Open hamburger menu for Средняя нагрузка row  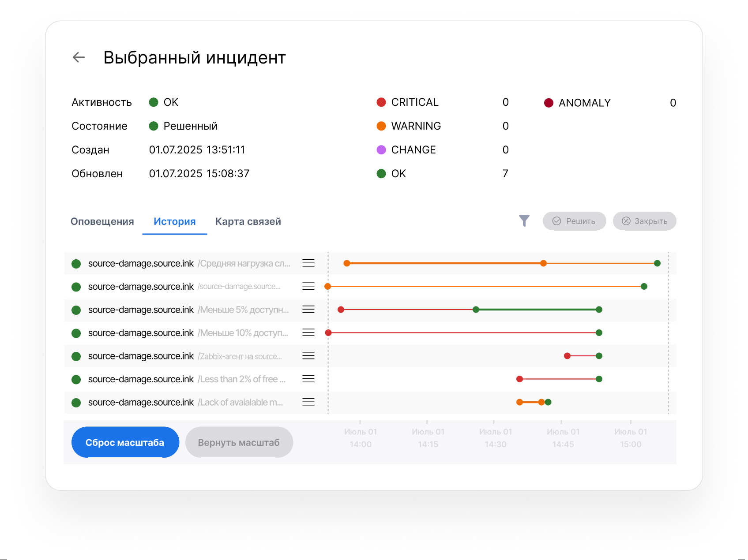308,263
